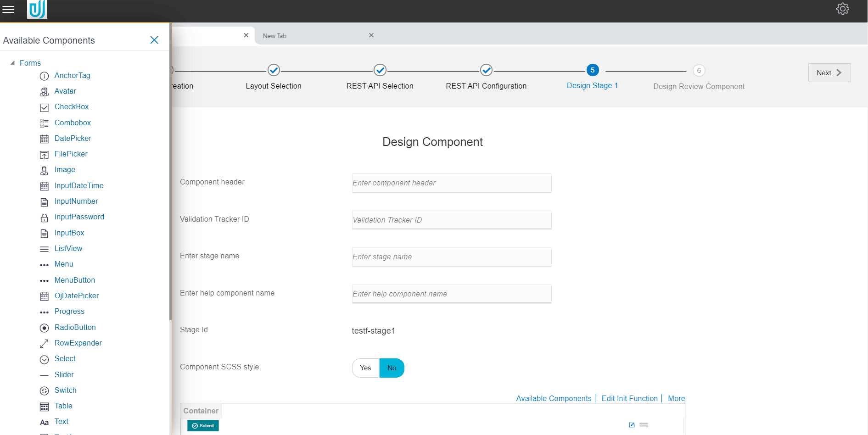Click the app logo in the top bar
Viewport: 868px width, 435px height.
pyautogui.click(x=37, y=10)
